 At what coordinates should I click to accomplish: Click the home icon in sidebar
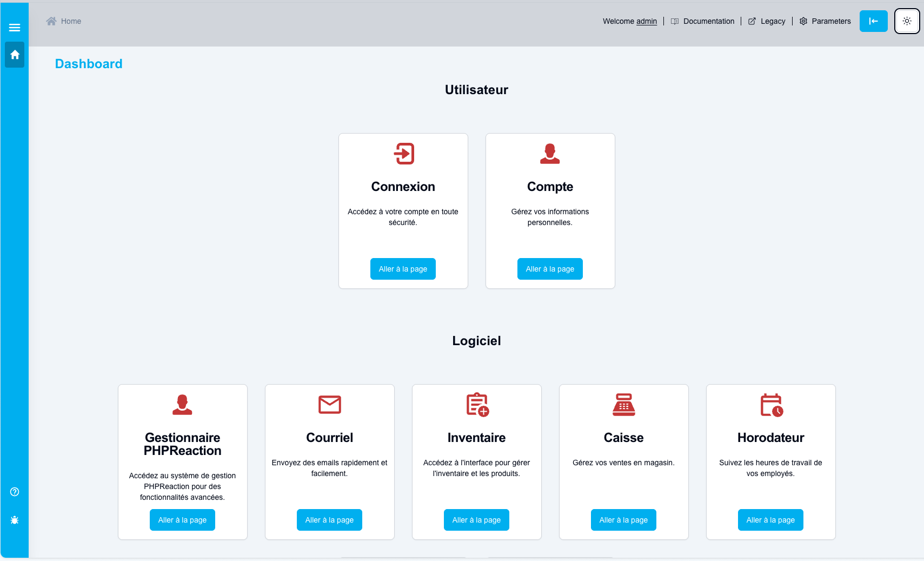[15, 55]
